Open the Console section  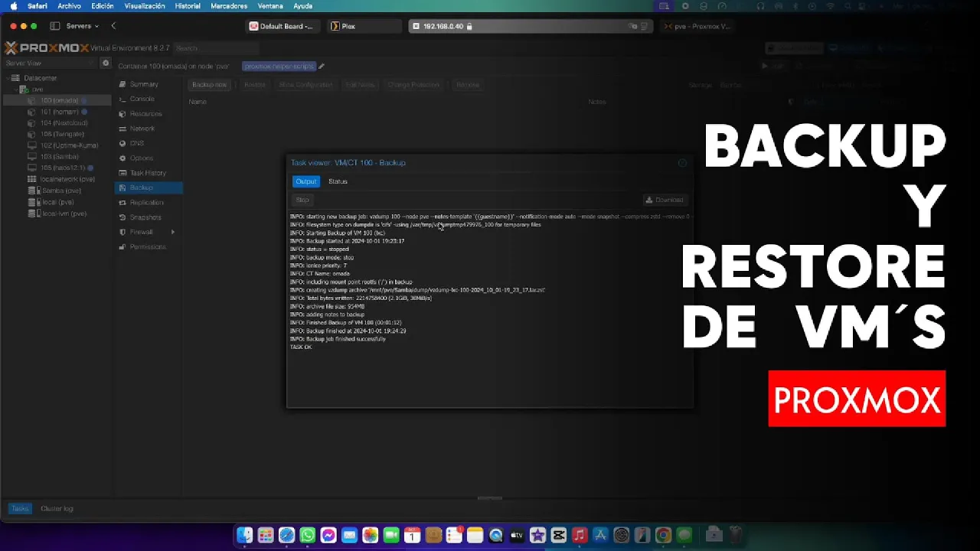[149, 99]
